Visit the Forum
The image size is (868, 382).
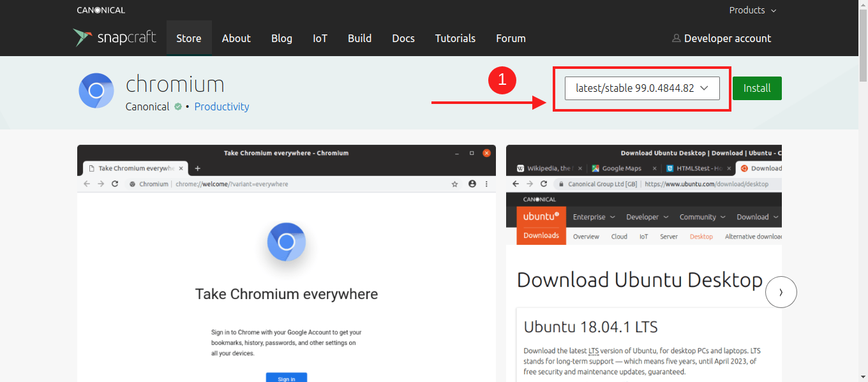click(511, 38)
